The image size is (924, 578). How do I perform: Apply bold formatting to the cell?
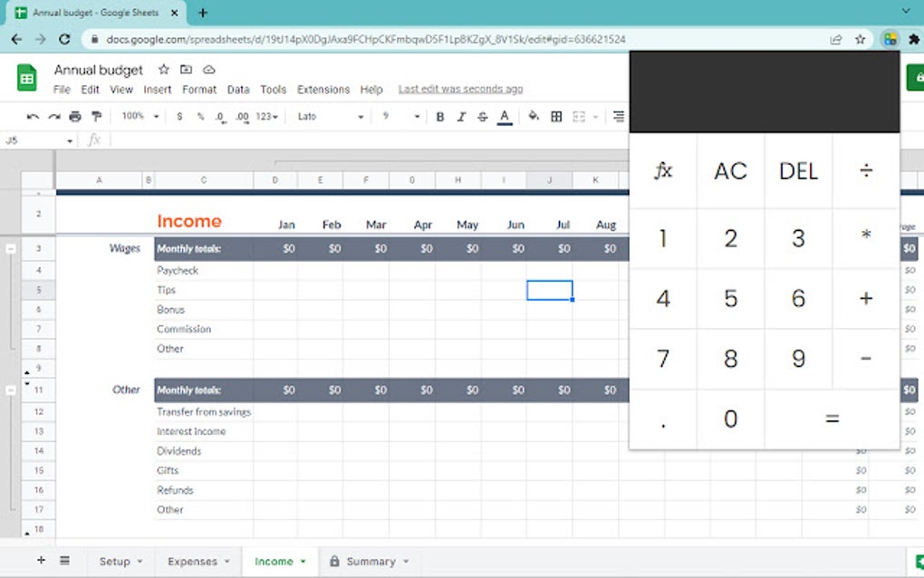tap(439, 117)
